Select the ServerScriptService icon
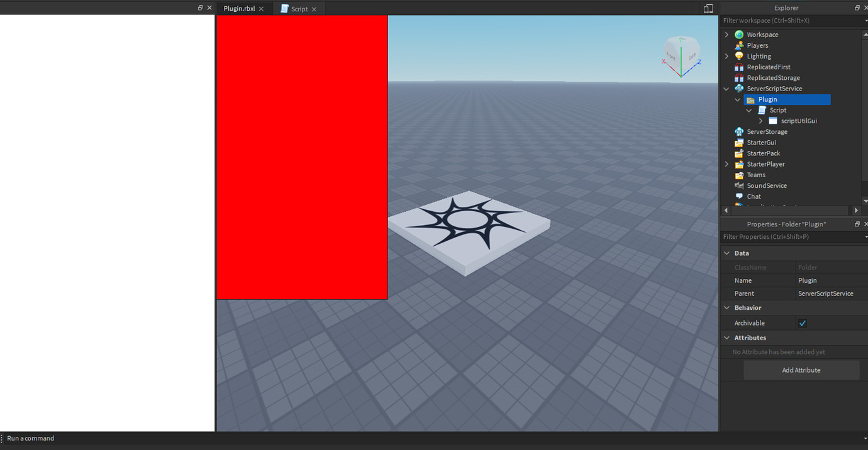Image resolution: width=868 pixels, height=450 pixels. click(x=738, y=88)
